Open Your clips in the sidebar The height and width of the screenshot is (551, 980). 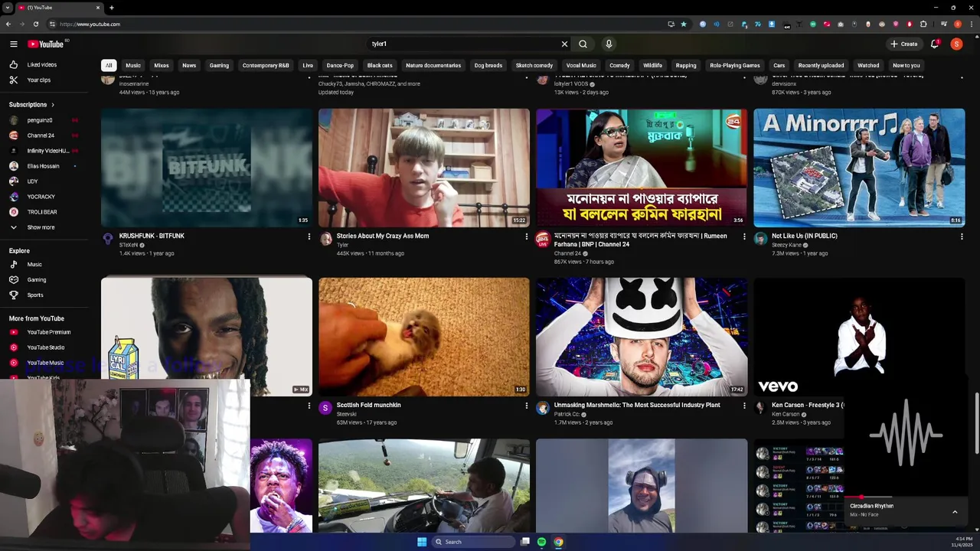coord(38,80)
